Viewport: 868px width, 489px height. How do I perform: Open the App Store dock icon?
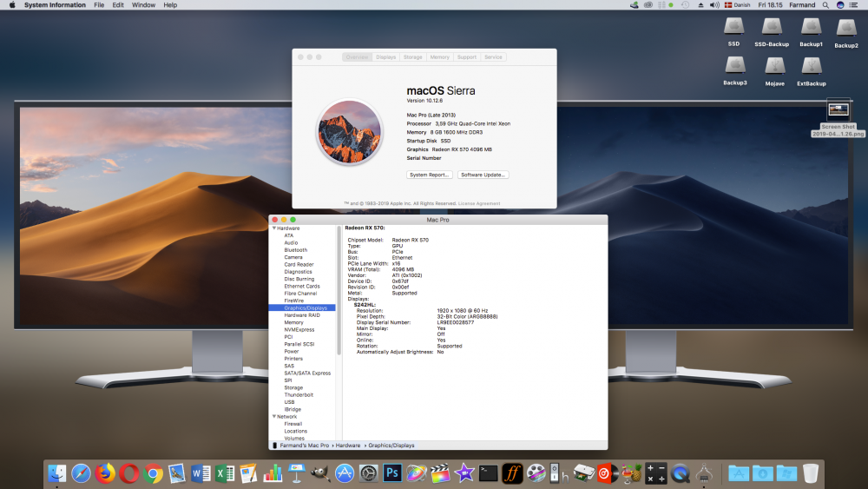click(345, 473)
